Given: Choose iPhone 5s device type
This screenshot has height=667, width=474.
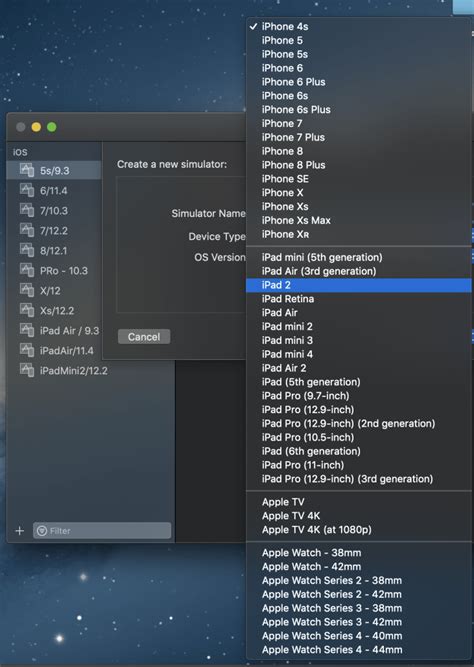Looking at the screenshot, I should (359, 54).
